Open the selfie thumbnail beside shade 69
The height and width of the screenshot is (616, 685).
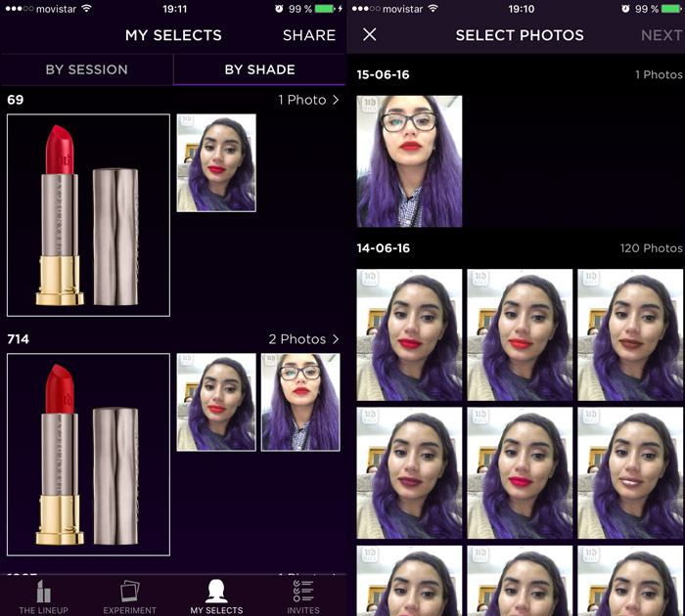(x=216, y=162)
